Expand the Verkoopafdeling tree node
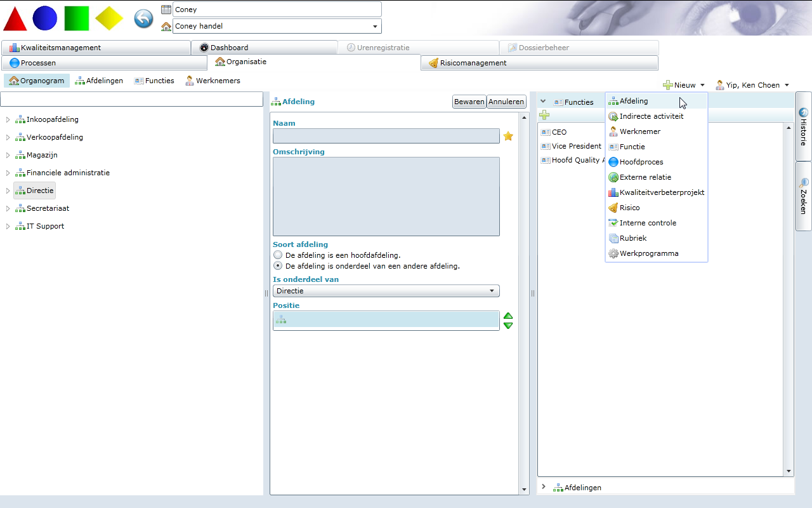This screenshot has height=508, width=812. (8, 137)
